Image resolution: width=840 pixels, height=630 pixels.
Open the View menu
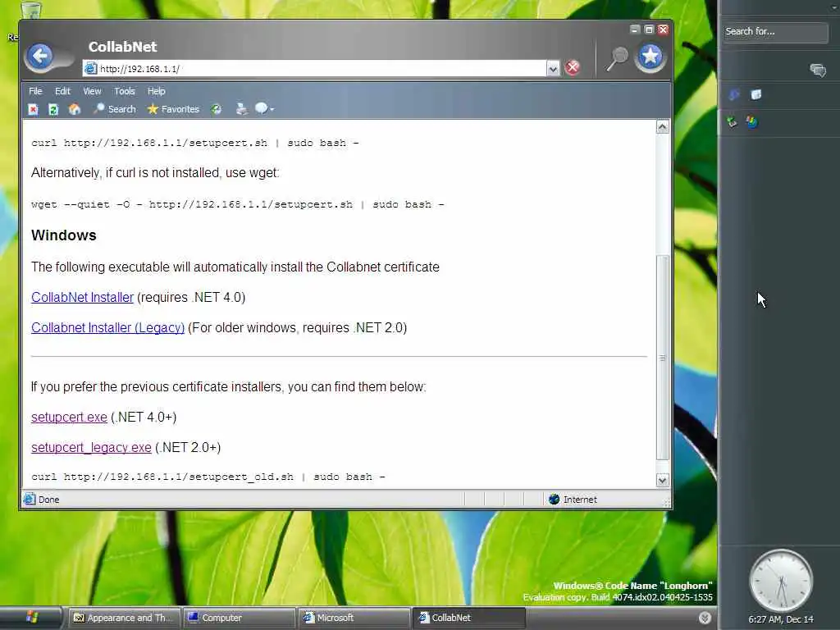92,91
